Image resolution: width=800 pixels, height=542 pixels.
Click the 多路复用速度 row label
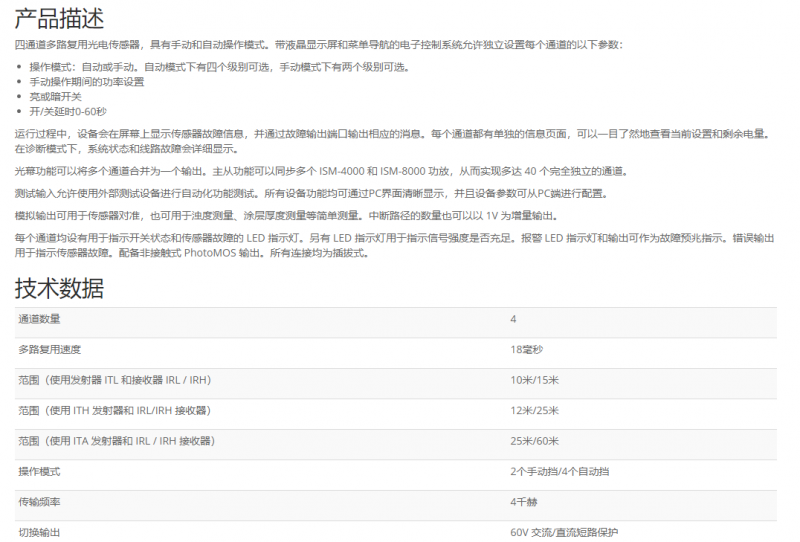[x=49, y=349]
